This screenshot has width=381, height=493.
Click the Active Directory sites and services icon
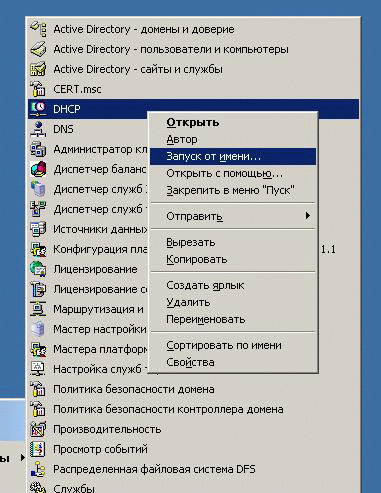pyautogui.click(x=38, y=69)
